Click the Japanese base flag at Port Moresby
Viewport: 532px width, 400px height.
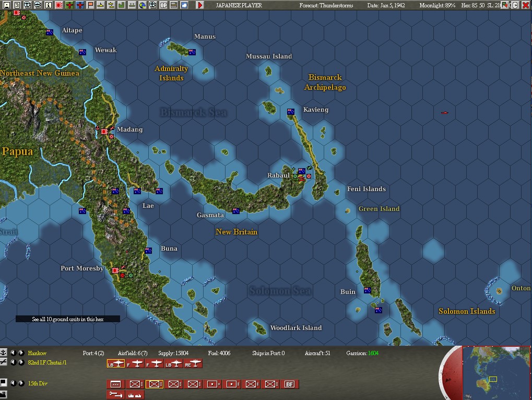[x=115, y=270]
